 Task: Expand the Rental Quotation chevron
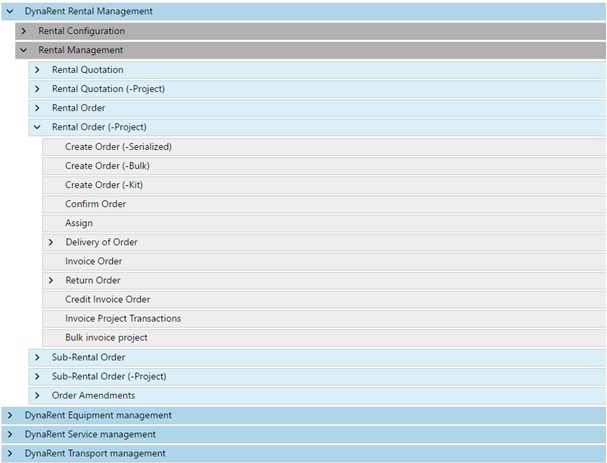37,70
